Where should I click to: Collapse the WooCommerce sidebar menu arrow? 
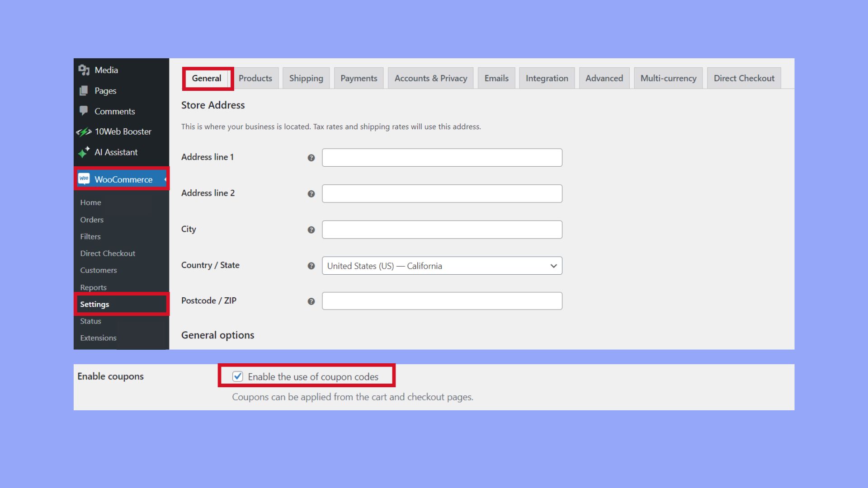coord(165,179)
